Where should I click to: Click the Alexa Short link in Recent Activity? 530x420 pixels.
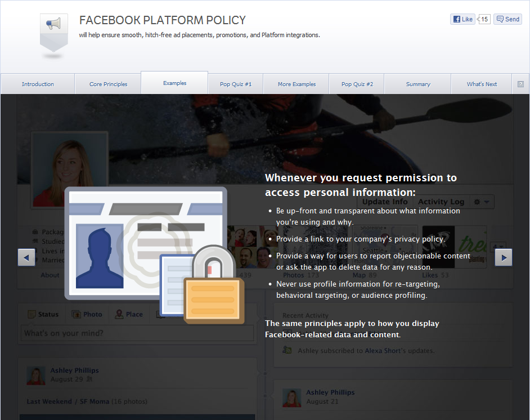[382, 351]
